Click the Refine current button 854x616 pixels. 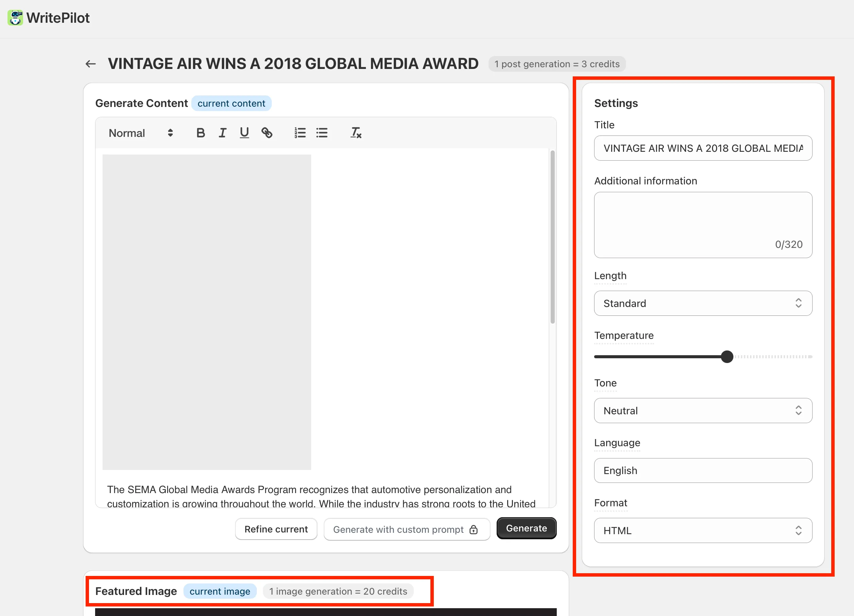276,529
